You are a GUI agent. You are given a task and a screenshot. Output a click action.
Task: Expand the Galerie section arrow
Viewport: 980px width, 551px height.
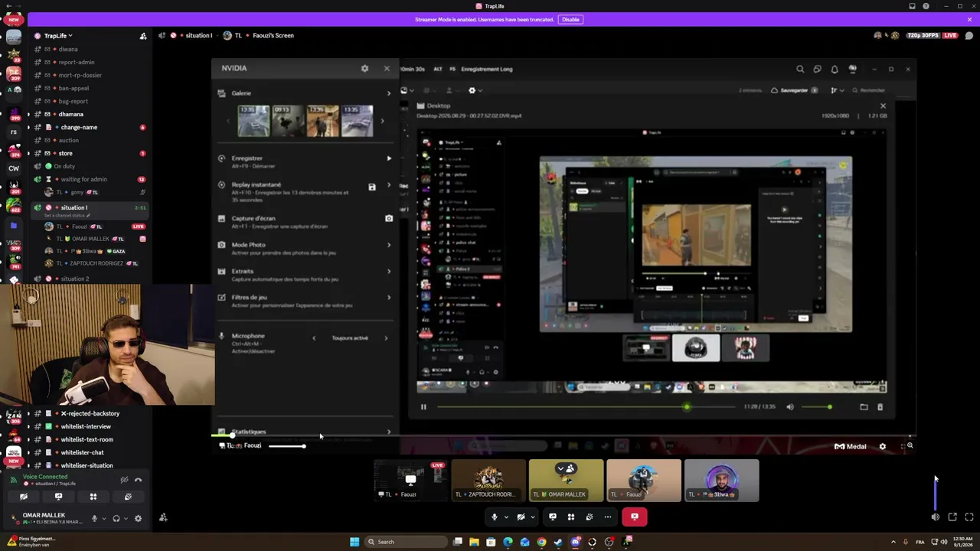pos(389,93)
